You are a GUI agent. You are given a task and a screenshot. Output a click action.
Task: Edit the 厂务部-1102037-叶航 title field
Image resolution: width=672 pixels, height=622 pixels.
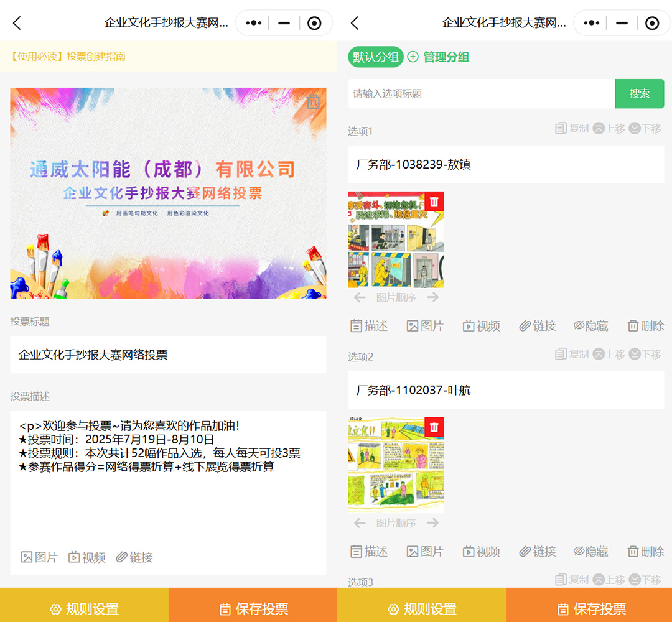(x=506, y=390)
